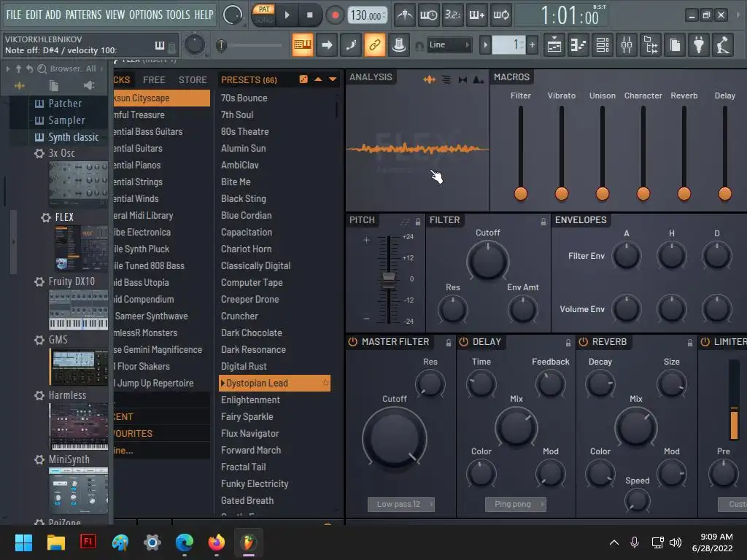The width and height of the screenshot is (747, 560).
Task: Click the Delay panel lock icon
Action: point(568,343)
